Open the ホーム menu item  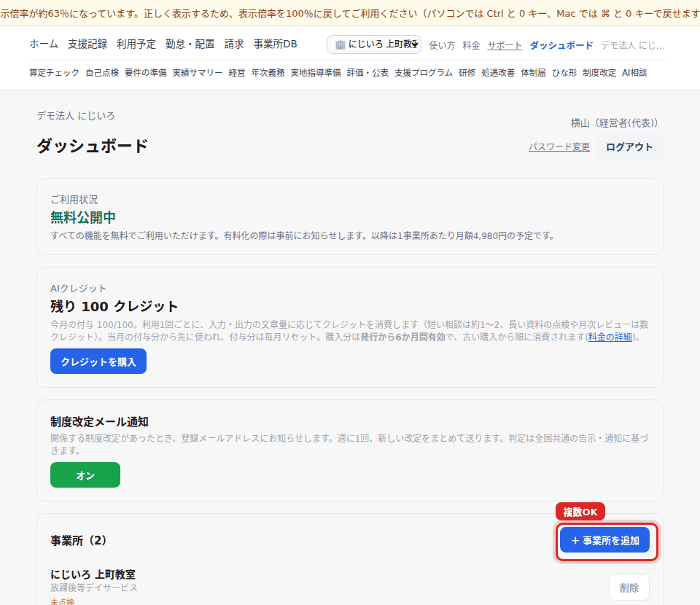(x=44, y=44)
